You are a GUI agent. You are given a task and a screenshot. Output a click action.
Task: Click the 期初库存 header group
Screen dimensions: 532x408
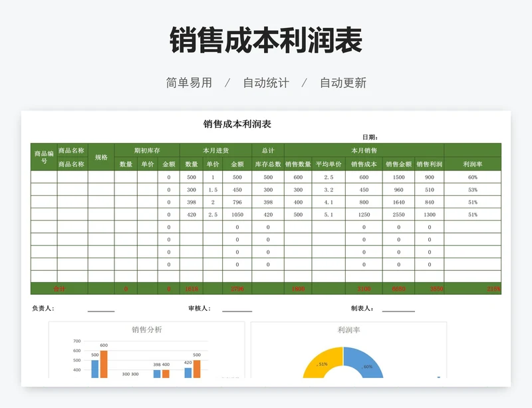pos(147,150)
